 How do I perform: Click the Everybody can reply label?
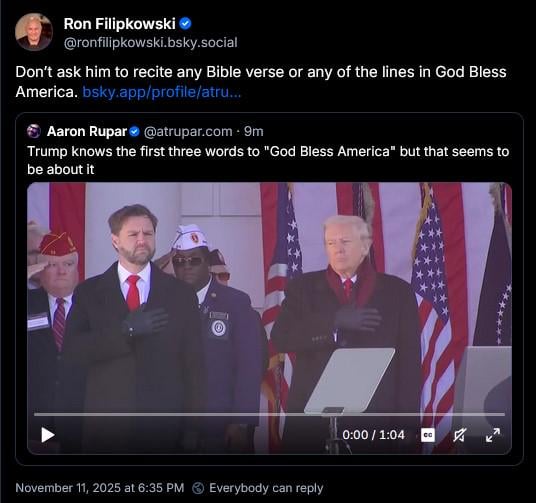click(x=266, y=488)
